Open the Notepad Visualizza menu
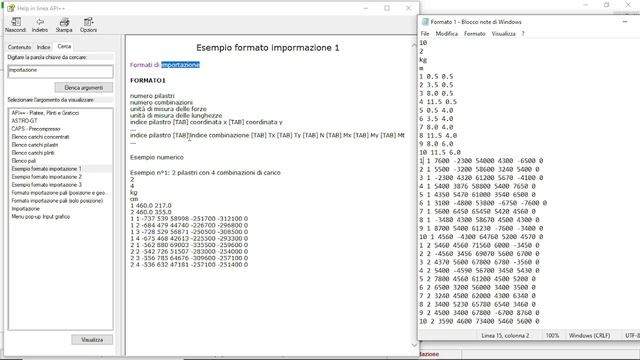 pos(503,33)
